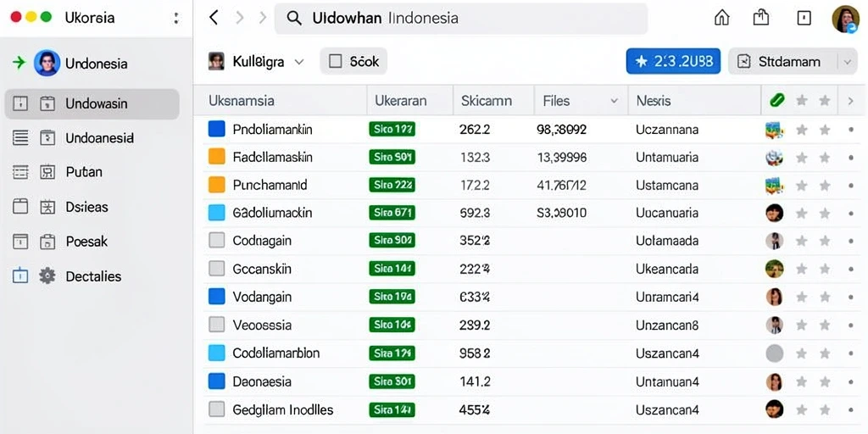Click the forward arrow beside the back arrow
868x434 pixels.
(240, 18)
